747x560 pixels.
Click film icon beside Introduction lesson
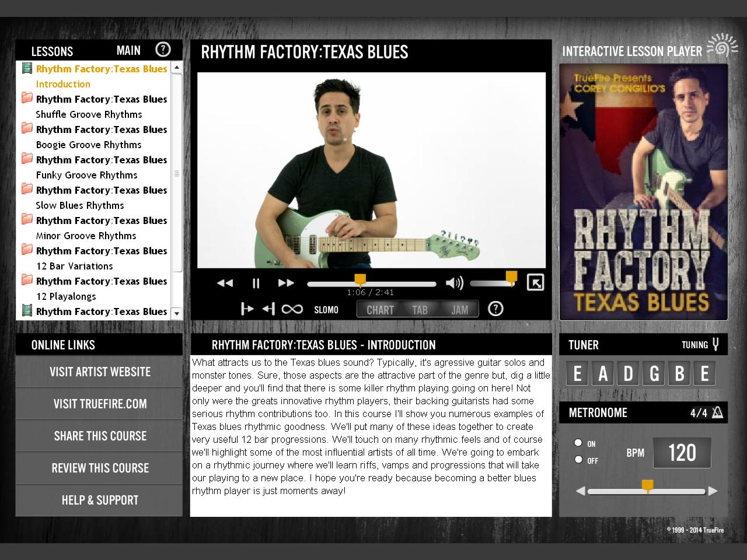point(27,68)
